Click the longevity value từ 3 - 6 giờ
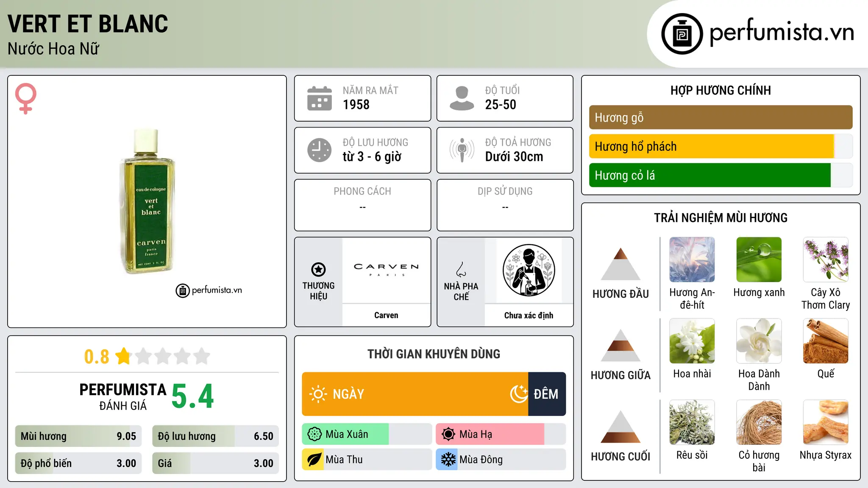 click(372, 157)
